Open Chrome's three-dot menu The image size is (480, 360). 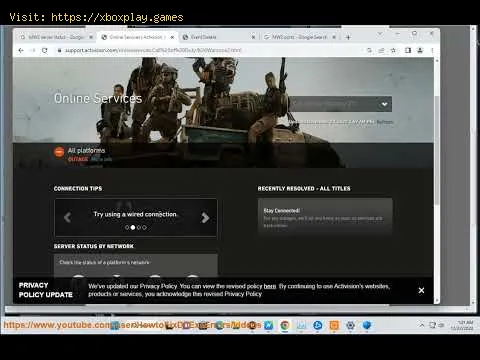pos(432,50)
